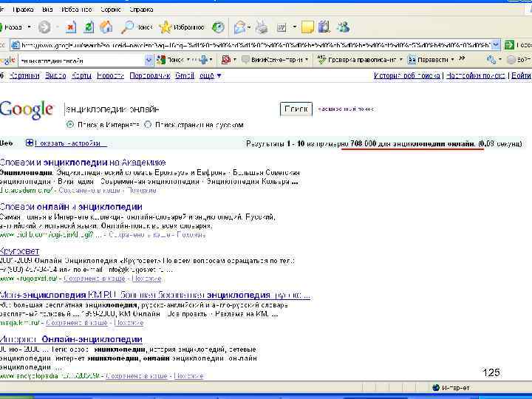The width and height of the screenshot is (532, 399).
Task: Open Сохранено в кэше for Кругосвет result
Action: tap(95, 279)
